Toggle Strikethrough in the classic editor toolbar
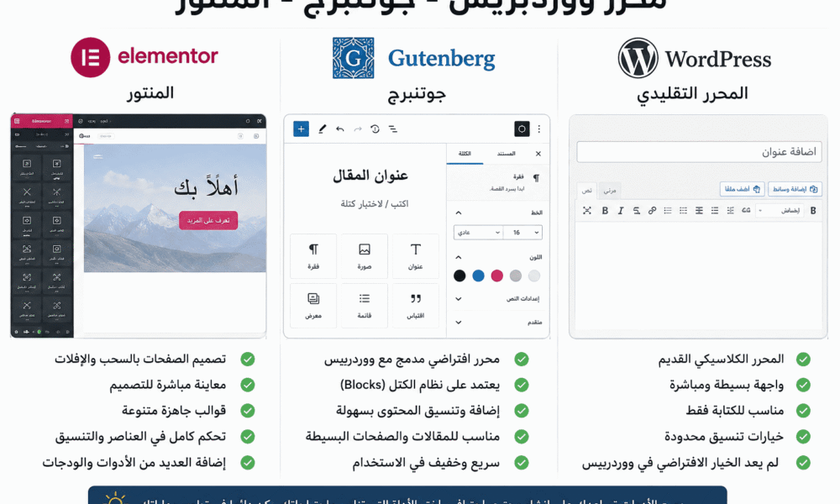Image resolution: width=840 pixels, height=504 pixels. tap(637, 211)
